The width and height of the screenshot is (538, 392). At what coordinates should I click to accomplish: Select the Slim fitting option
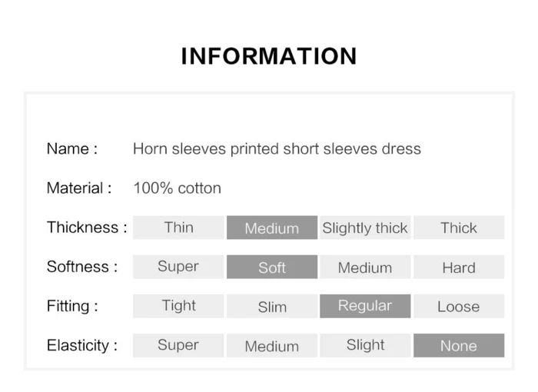[x=271, y=306]
